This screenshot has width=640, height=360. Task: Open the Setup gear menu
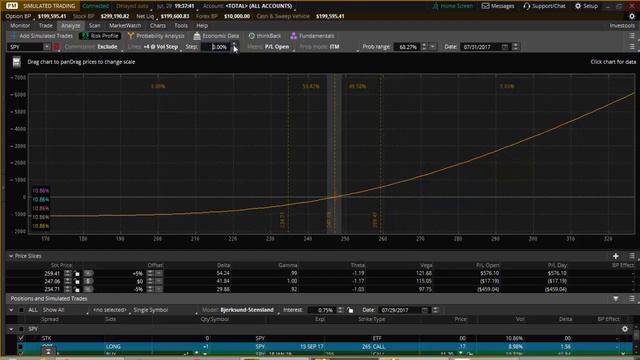click(586, 6)
